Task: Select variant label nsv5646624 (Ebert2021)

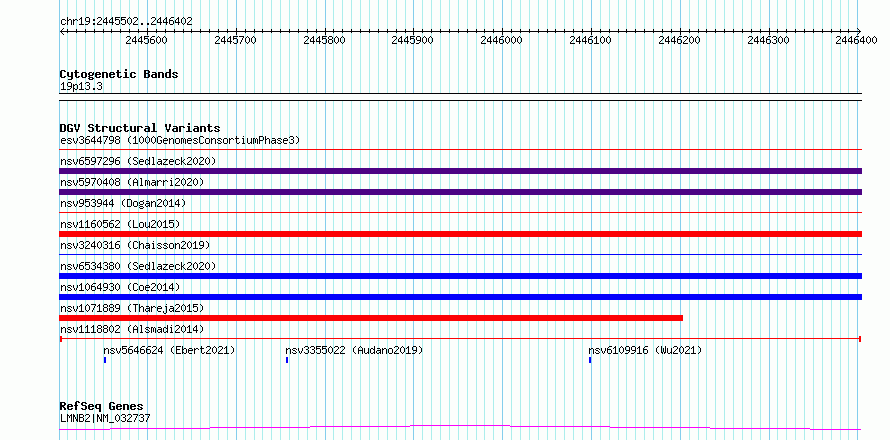Action: (x=169, y=350)
